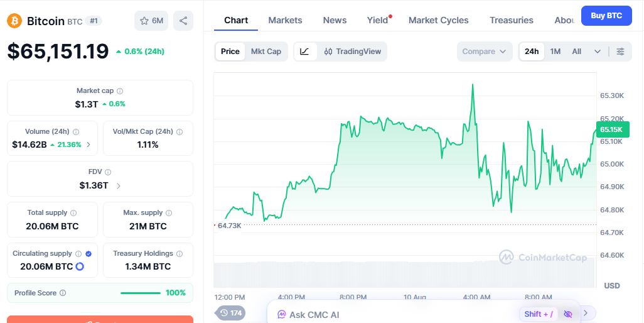Open info icon for Vol/Mkt Cap (24h)

180,132
